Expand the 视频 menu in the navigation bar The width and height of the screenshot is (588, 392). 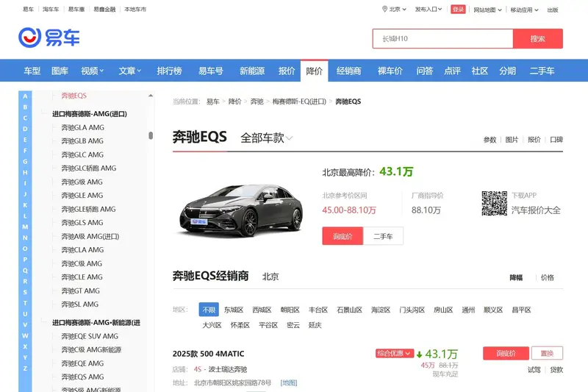pyautogui.click(x=93, y=71)
